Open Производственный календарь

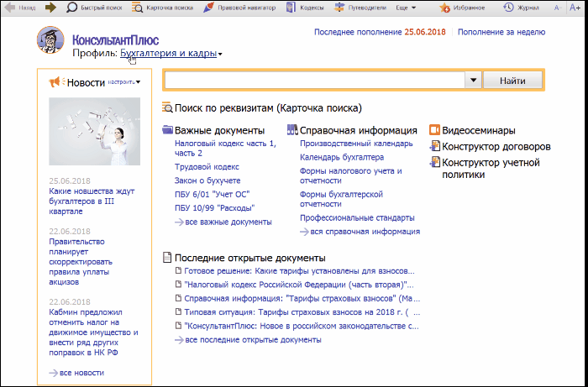[x=356, y=144]
